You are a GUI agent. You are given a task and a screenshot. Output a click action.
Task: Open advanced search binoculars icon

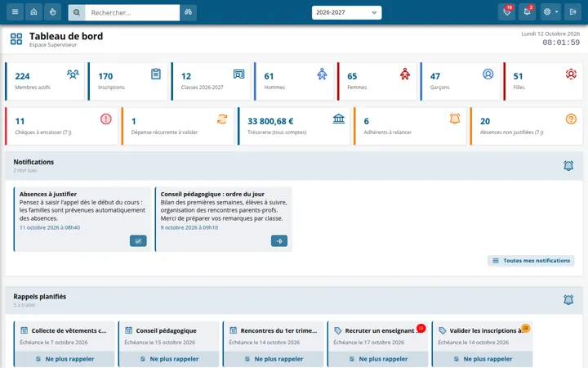[189, 12]
